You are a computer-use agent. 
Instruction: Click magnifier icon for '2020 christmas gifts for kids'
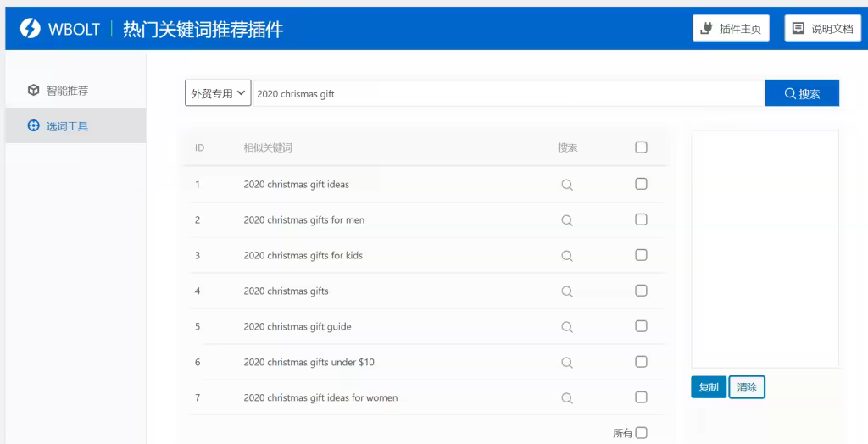[x=567, y=256]
